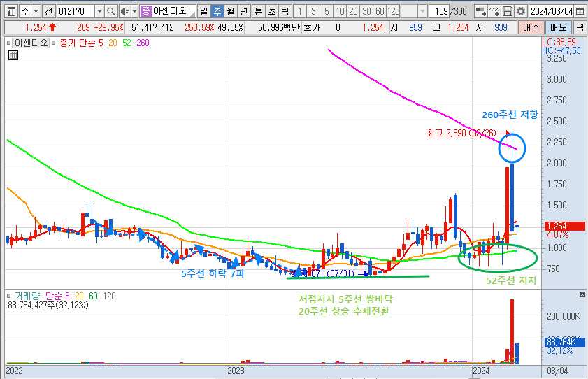Open the 주 market type dropdown arrow

(36, 11)
